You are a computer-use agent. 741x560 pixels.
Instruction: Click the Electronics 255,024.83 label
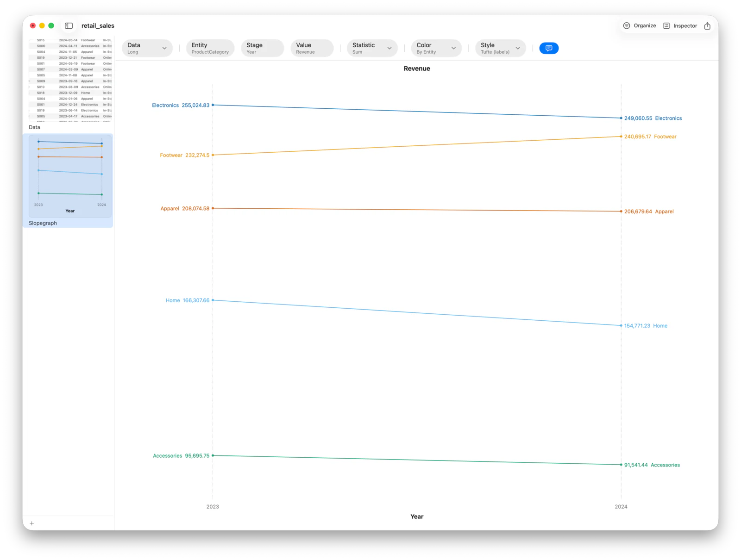[181, 106]
